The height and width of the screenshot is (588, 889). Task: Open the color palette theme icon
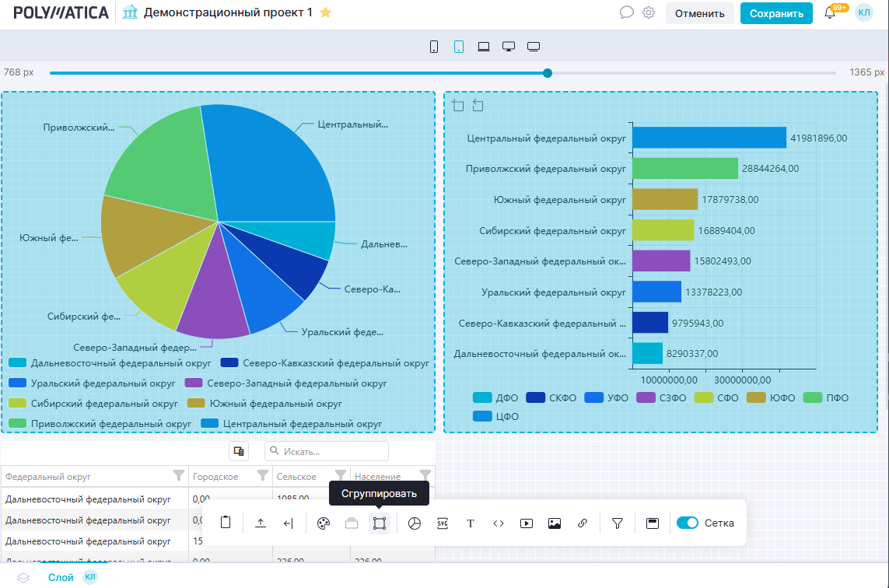point(324,523)
